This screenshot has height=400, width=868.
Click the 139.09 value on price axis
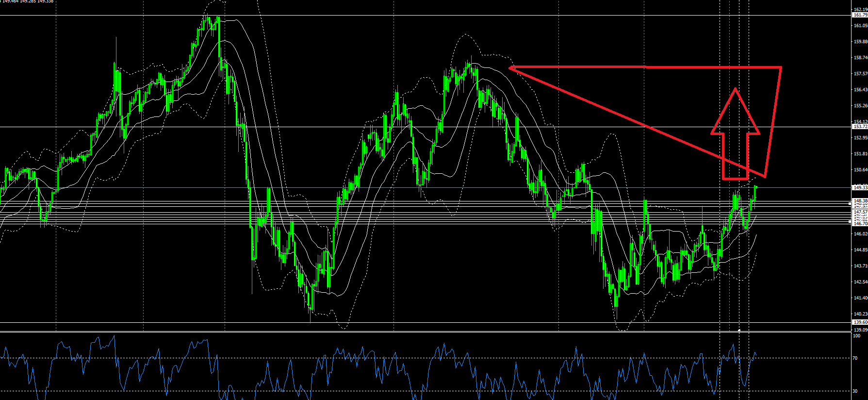[x=860, y=330]
